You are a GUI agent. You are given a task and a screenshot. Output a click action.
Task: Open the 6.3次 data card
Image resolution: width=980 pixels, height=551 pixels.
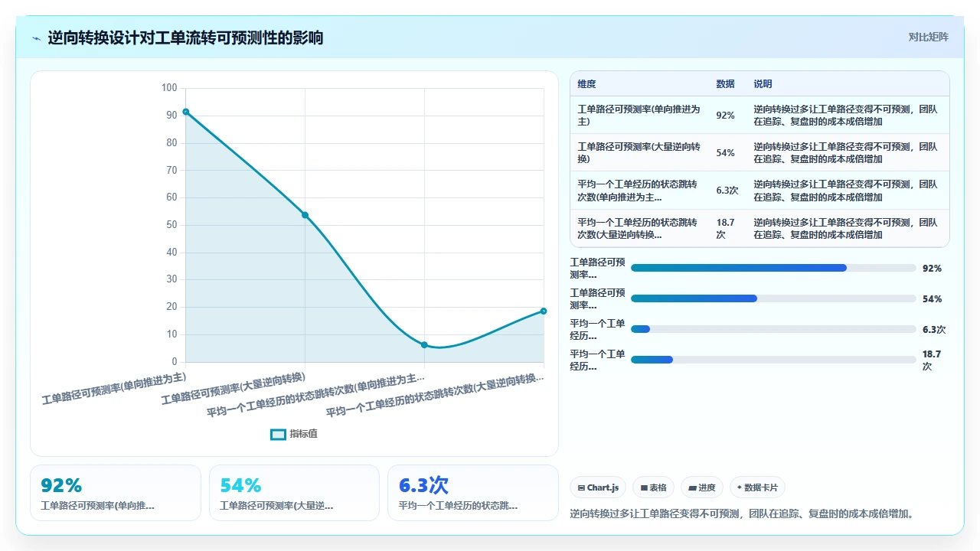[x=473, y=493]
